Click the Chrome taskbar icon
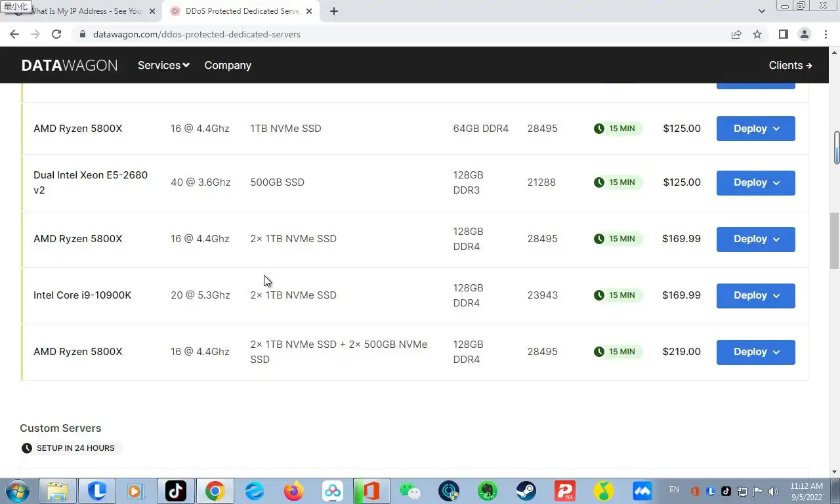The image size is (840, 504). point(215,491)
